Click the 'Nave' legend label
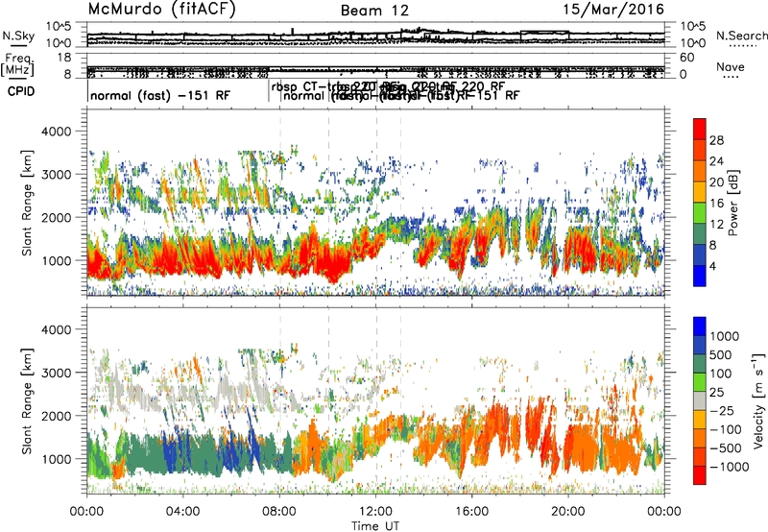This screenshot has height=532, width=768. [731, 66]
